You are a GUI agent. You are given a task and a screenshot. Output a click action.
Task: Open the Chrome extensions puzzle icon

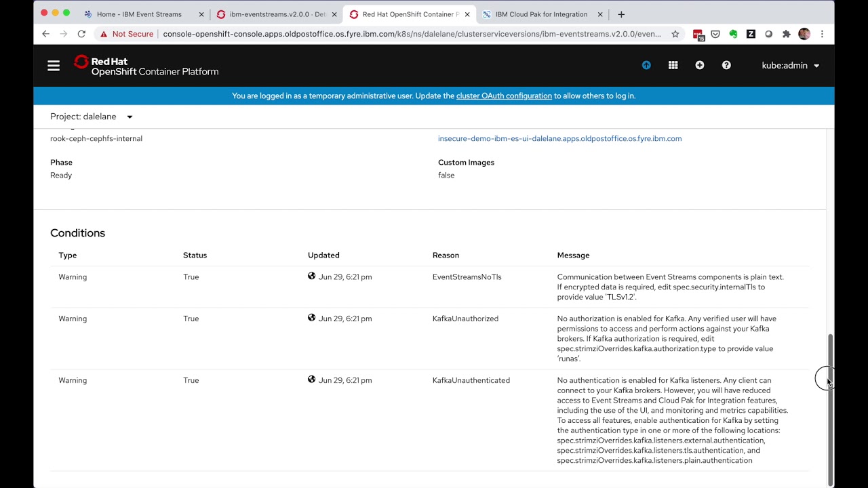(x=787, y=34)
